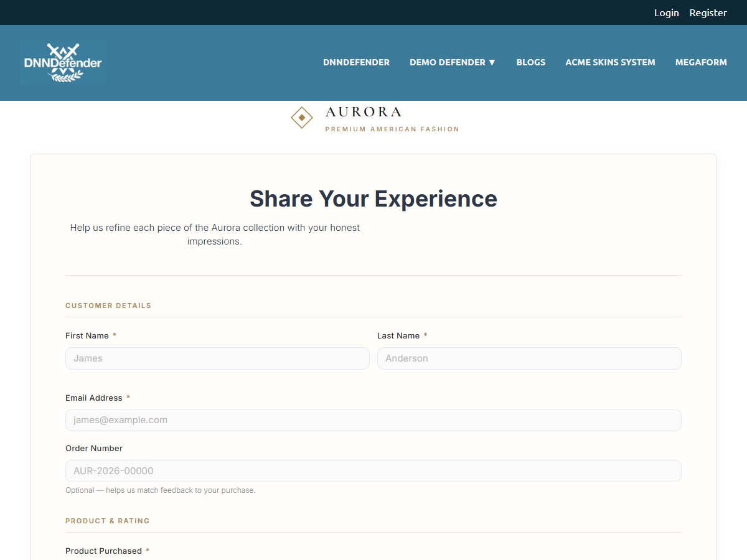Click the 'CUSTOMER DETAILS' section label
This screenshot has width=747, height=560.
pyautogui.click(x=108, y=306)
